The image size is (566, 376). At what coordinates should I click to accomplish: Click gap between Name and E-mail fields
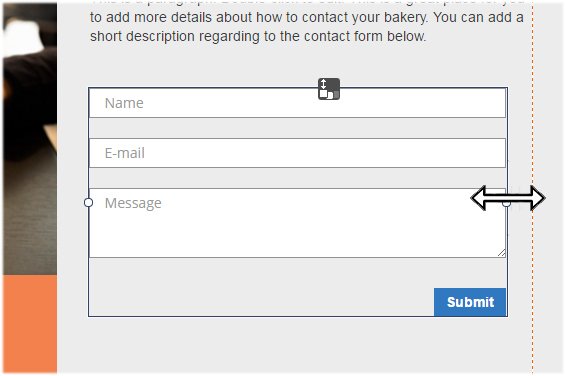coord(297,128)
